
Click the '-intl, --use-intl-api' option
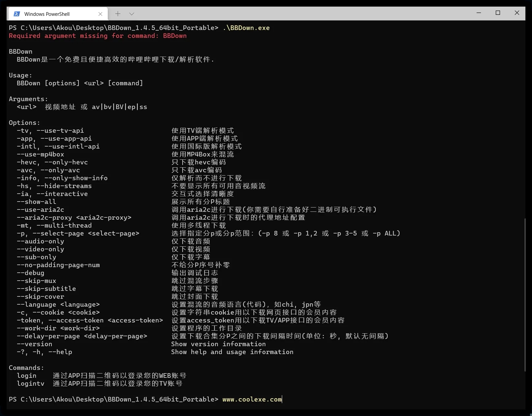pos(58,146)
